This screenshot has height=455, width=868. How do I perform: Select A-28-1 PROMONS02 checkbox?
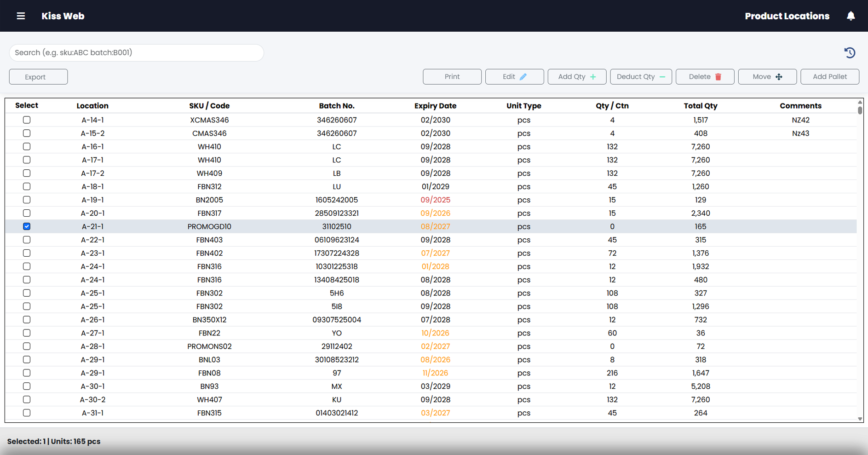27,346
